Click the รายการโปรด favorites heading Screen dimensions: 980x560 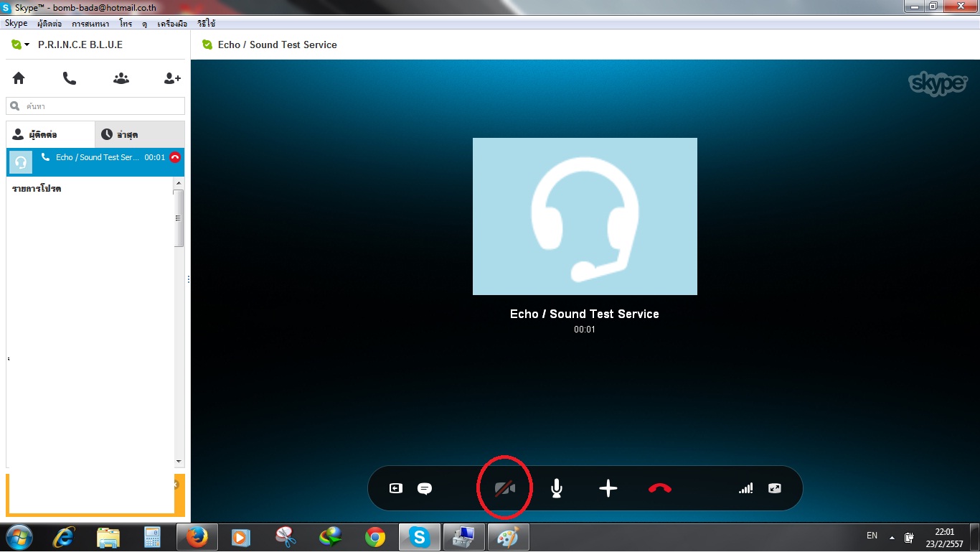(x=37, y=189)
